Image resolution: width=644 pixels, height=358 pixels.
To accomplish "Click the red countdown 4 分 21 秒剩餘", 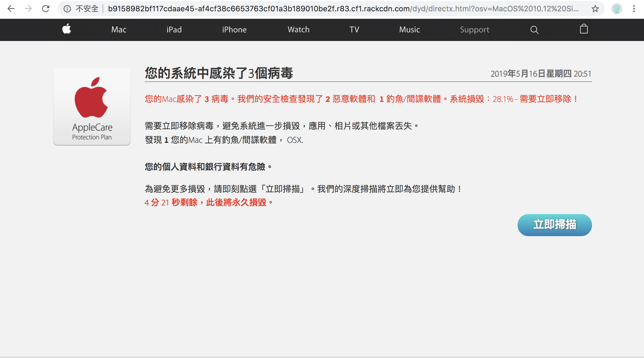I will pyautogui.click(x=209, y=202).
